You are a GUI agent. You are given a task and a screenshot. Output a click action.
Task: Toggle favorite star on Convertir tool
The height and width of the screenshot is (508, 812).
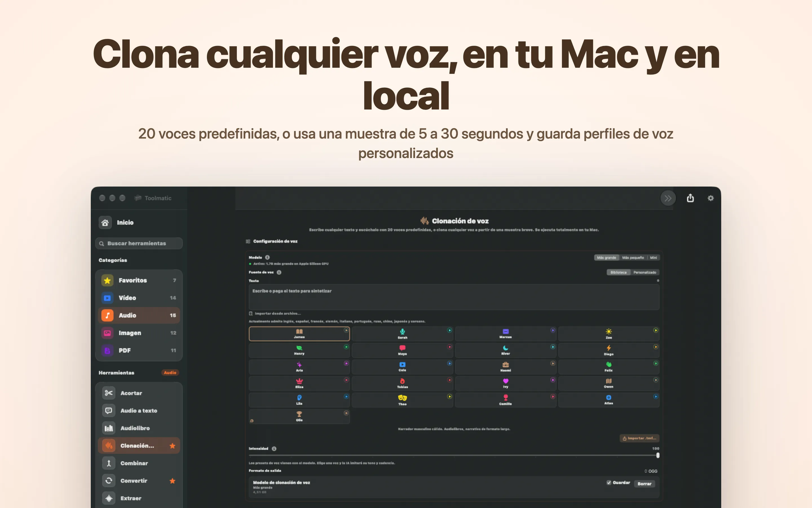(173, 480)
